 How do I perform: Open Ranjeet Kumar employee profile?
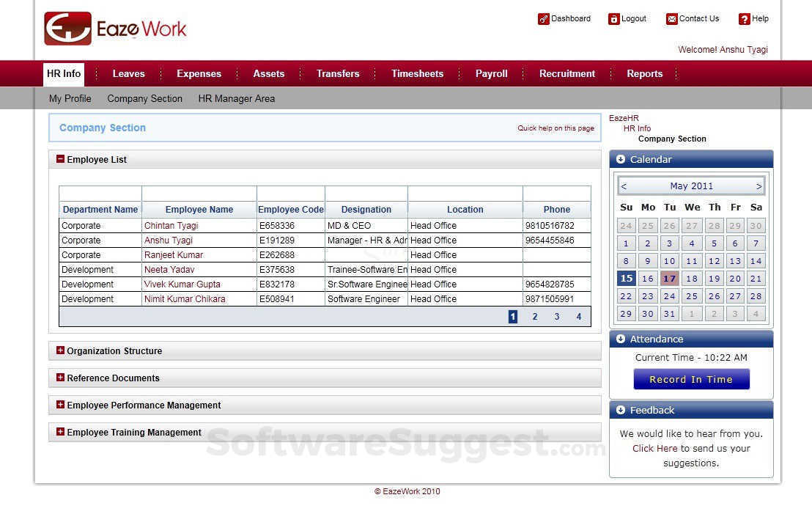pyautogui.click(x=174, y=255)
